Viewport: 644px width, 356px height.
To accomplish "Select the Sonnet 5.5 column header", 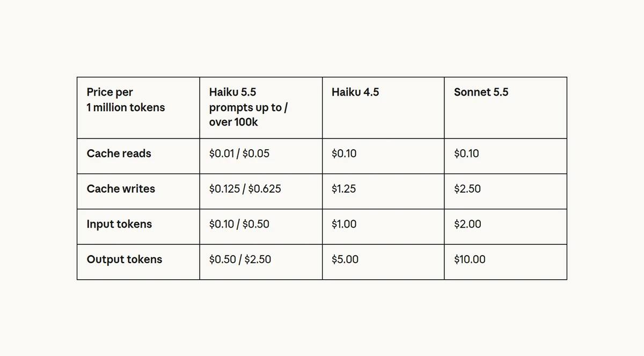I will [x=506, y=107].
